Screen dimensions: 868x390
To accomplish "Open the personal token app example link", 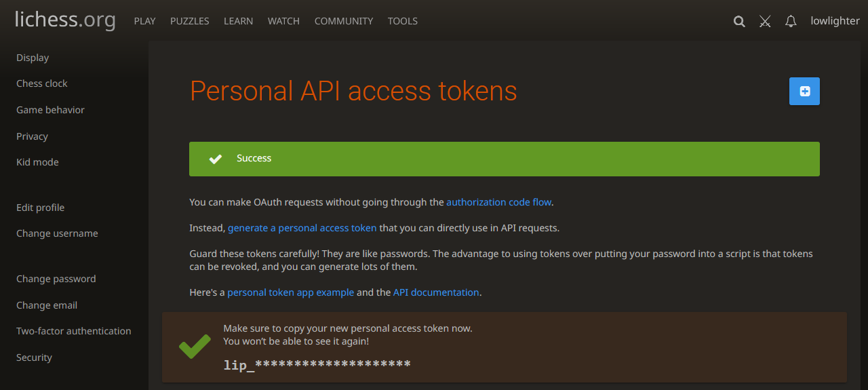I will pyautogui.click(x=290, y=292).
